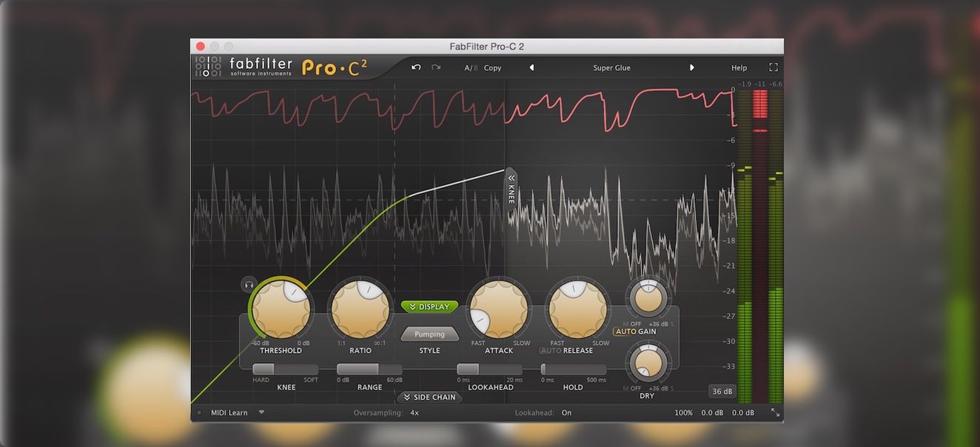This screenshot has height=447, width=980.
Task: Click the S label beside Dry knob
Action: coord(672,389)
